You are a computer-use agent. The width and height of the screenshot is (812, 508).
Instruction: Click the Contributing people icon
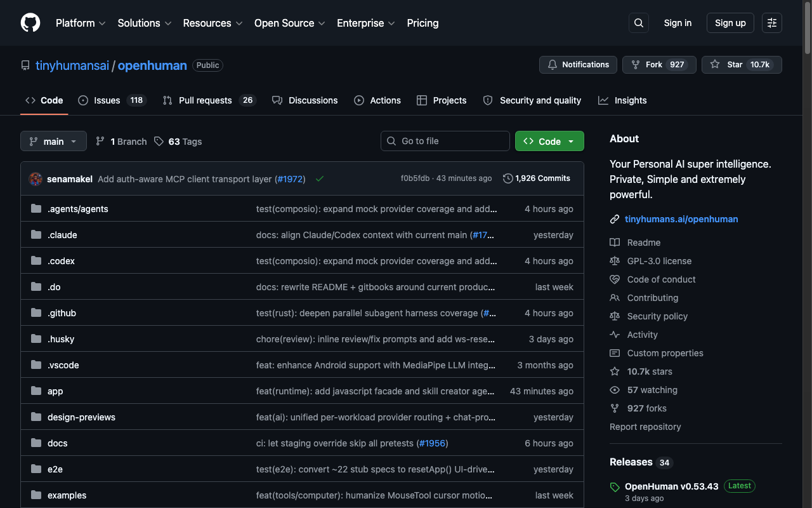tap(615, 298)
